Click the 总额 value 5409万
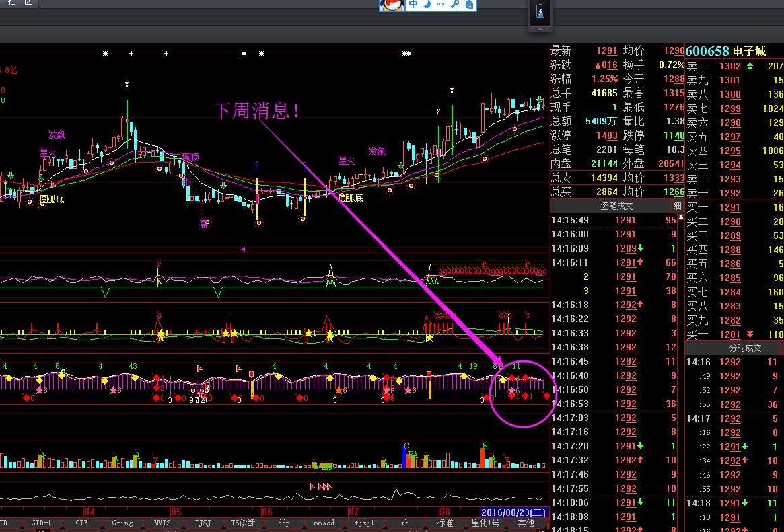 click(x=602, y=121)
